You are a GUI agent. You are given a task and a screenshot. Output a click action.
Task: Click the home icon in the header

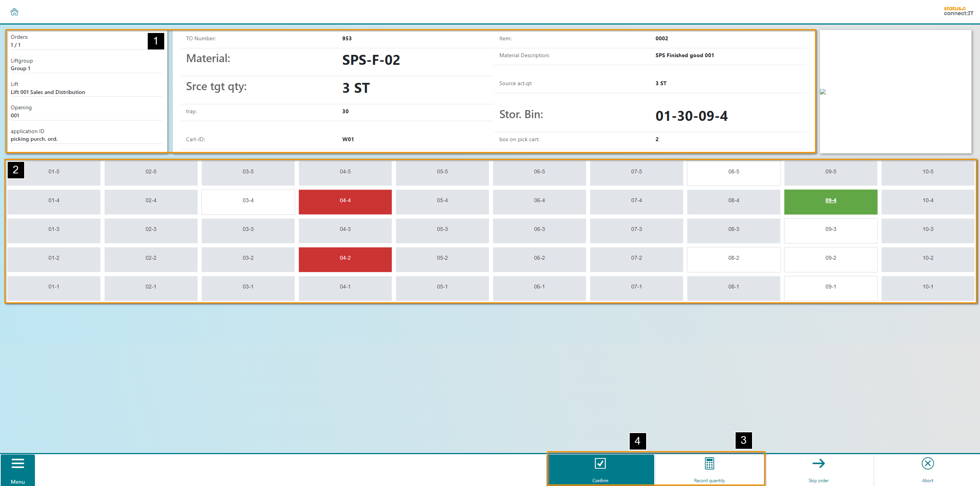14,12
